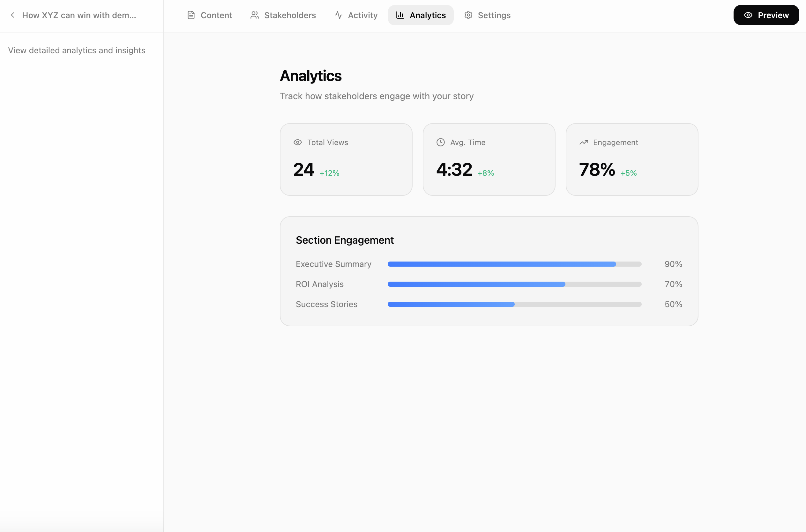Screen dimensions: 806x532
Task: Click the Engagement trending arrow icon
Action: click(x=583, y=143)
